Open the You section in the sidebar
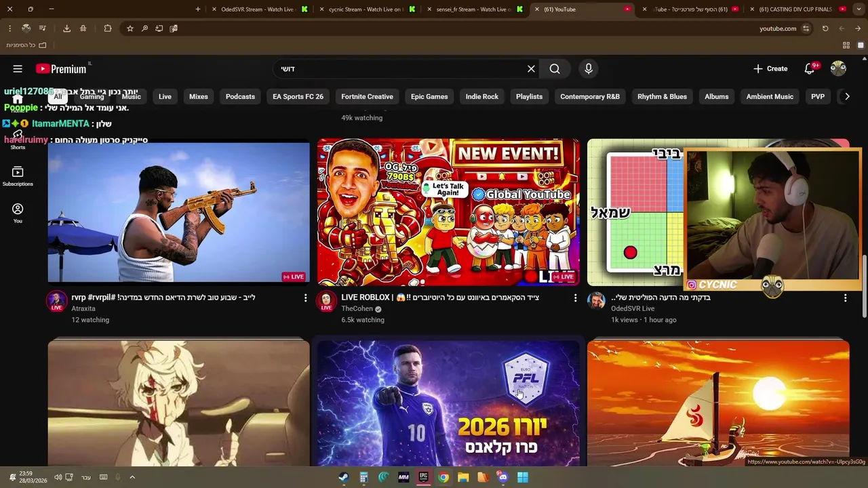The image size is (868, 488). pyautogui.click(x=18, y=213)
